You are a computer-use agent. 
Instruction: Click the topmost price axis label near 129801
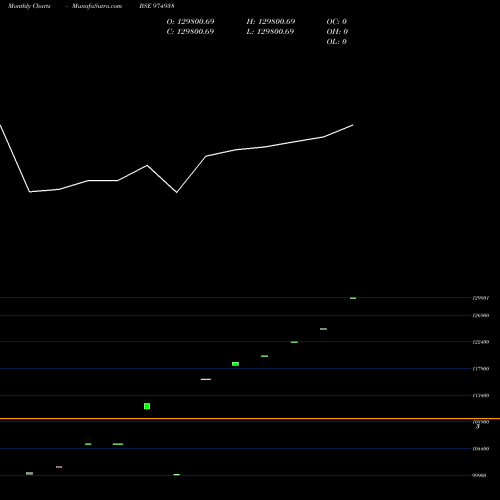481,298
